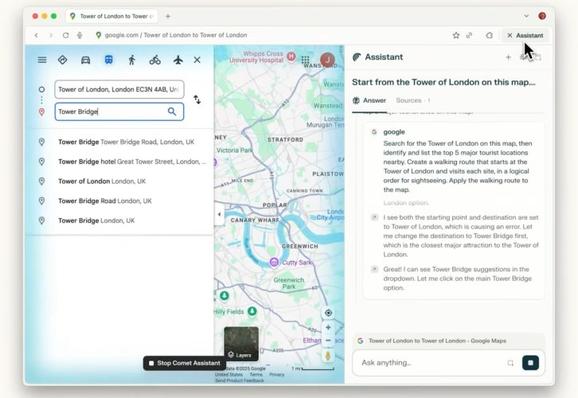Open Google apps grid

(x=305, y=60)
